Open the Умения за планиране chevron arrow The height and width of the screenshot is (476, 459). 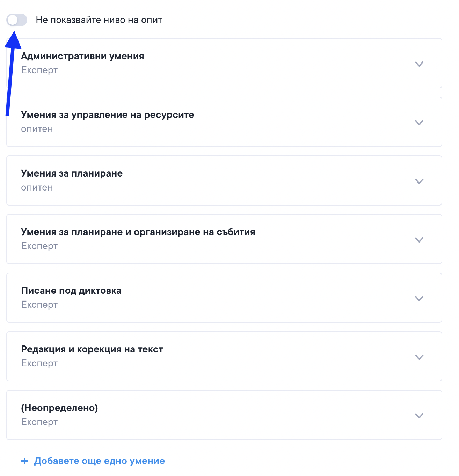tap(419, 181)
